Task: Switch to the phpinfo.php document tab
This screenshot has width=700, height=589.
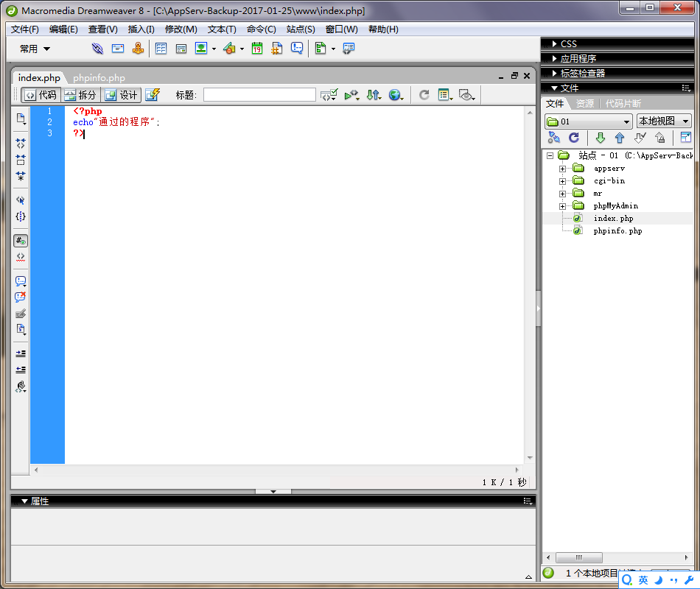Action: 99,77
